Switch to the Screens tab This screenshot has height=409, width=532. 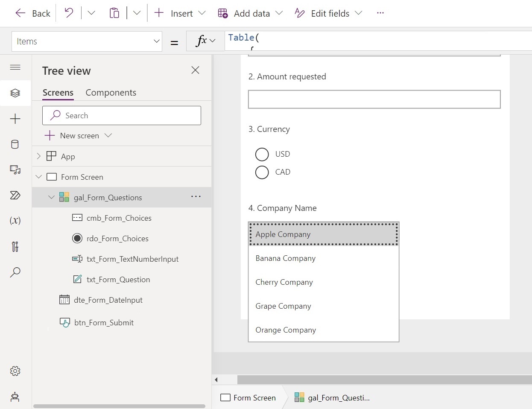(x=58, y=92)
